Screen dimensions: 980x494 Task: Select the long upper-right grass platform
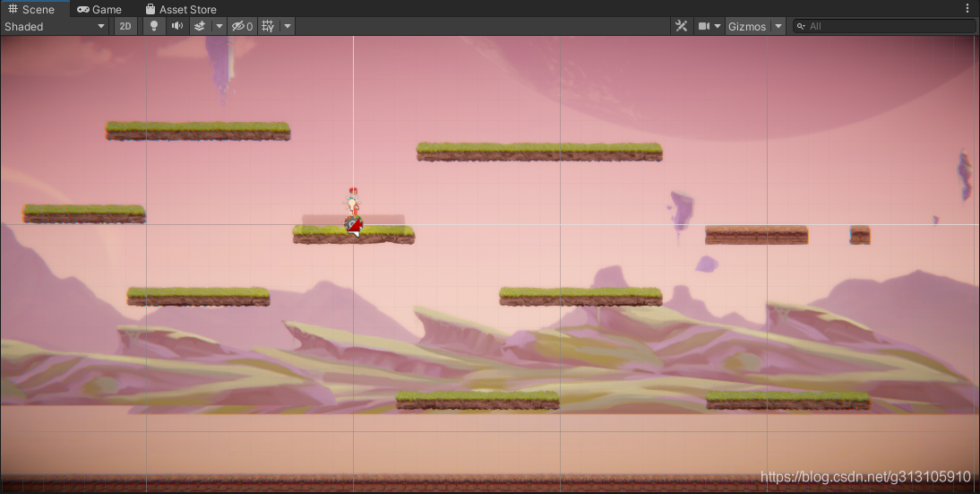539,152
